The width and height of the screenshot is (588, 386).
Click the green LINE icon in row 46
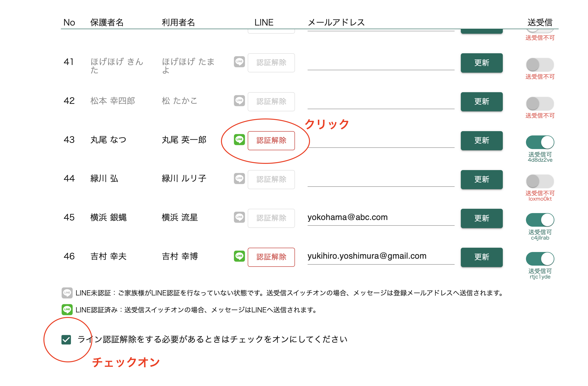239,256
